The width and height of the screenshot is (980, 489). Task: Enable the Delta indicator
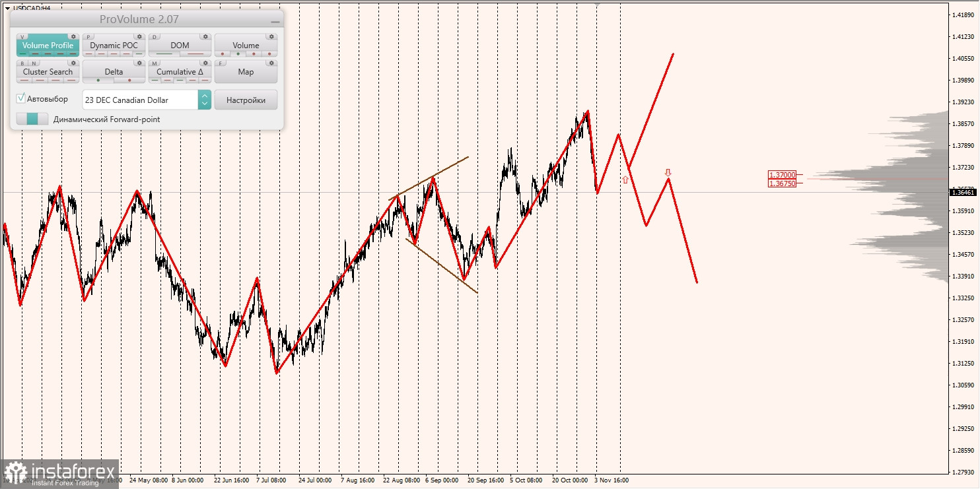[114, 72]
